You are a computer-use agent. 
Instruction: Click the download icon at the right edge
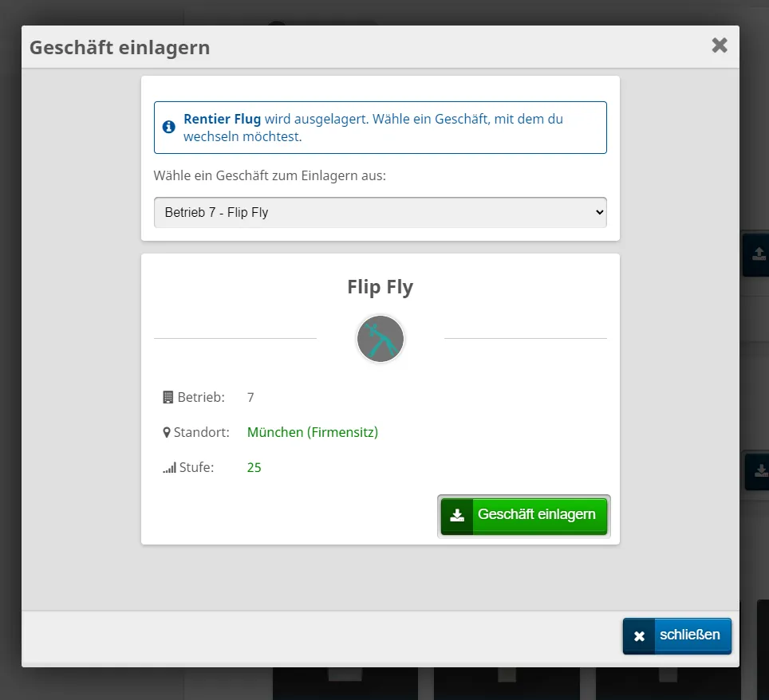click(x=760, y=471)
